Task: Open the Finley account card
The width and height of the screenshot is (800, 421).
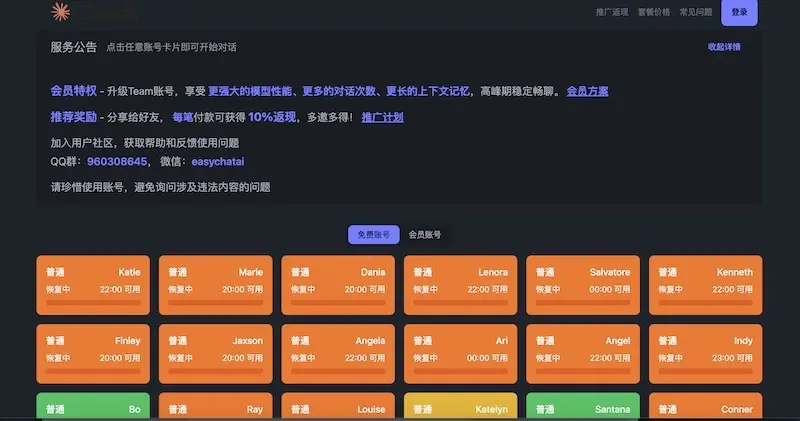Action: click(93, 354)
